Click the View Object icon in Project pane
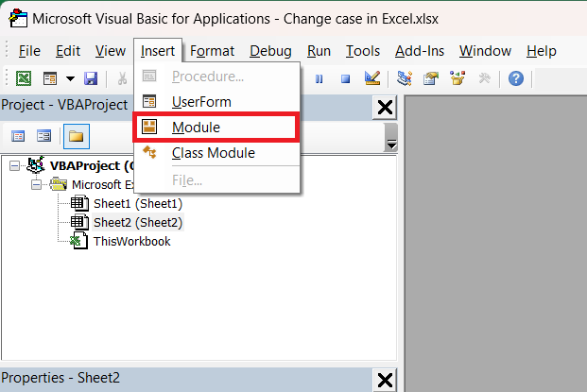This screenshot has height=392, width=587. [43, 136]
